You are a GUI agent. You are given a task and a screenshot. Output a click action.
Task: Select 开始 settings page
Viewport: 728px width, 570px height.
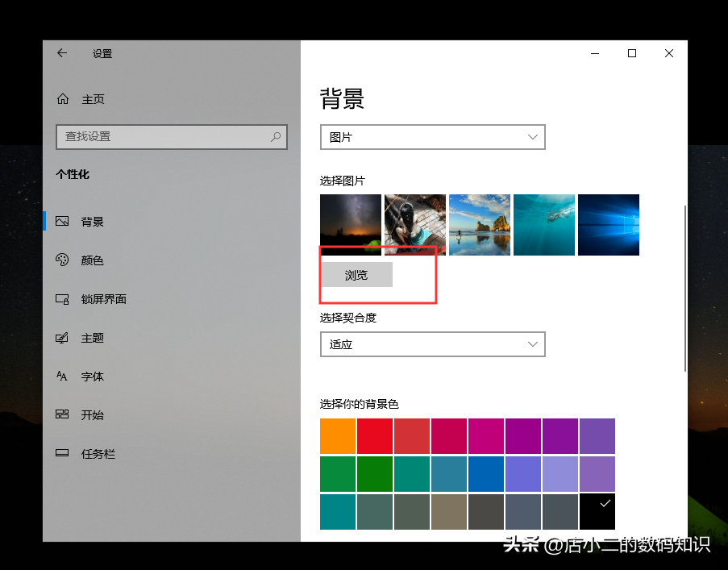[92, 415]
